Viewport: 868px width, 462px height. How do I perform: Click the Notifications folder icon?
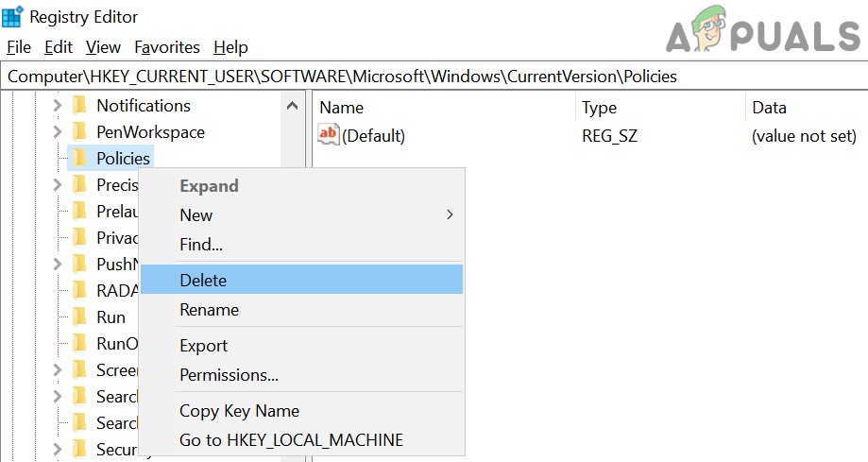pyautogui.click(x=80, y=106)
